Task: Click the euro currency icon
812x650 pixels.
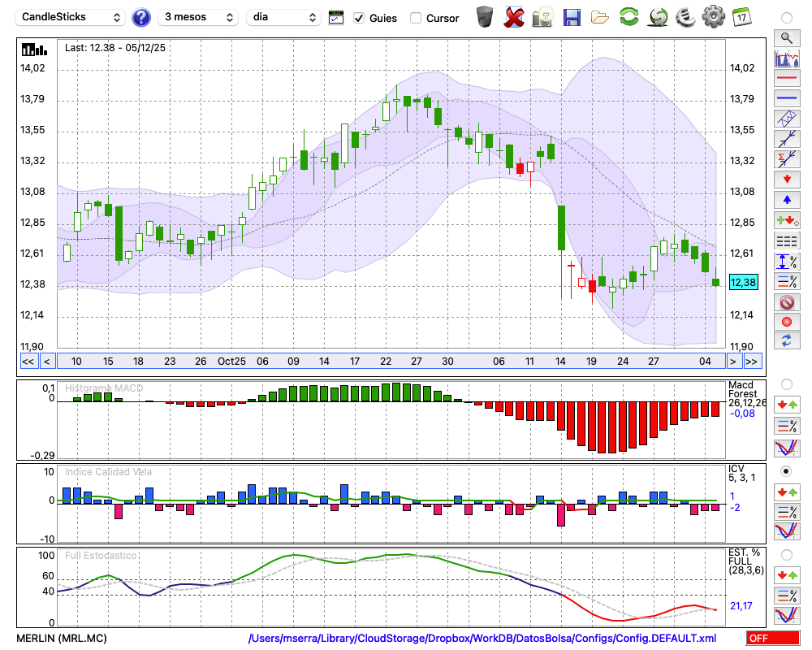Action: point(686,16)
